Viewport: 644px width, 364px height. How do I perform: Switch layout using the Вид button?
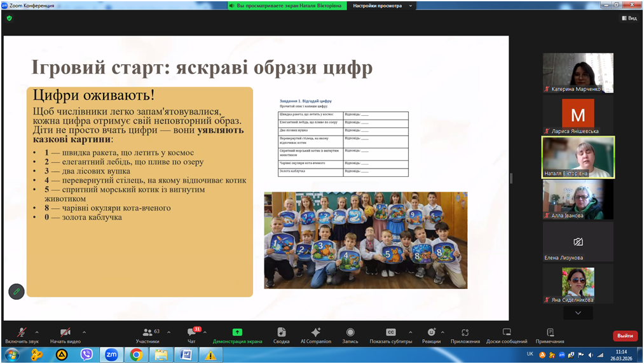[x=629, y=18]
